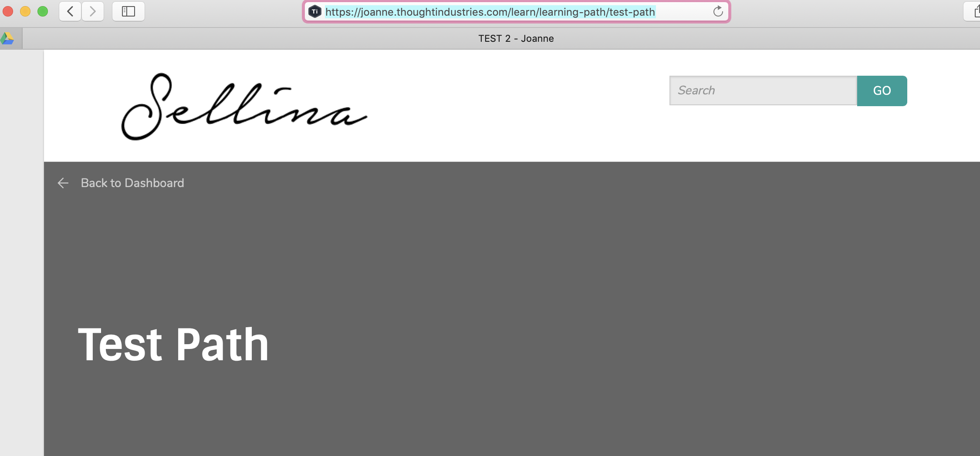Focus the Search input field
The width and height of the screenshot is (980, 456).
coord(763,91)
